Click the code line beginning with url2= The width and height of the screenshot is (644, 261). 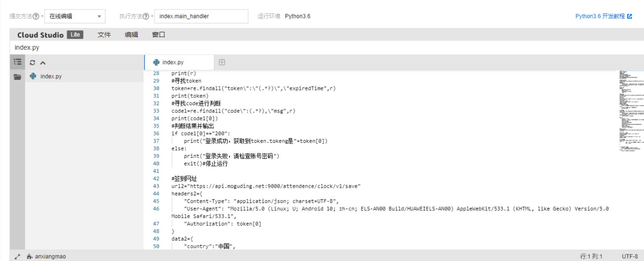click(x=266, y=186)
